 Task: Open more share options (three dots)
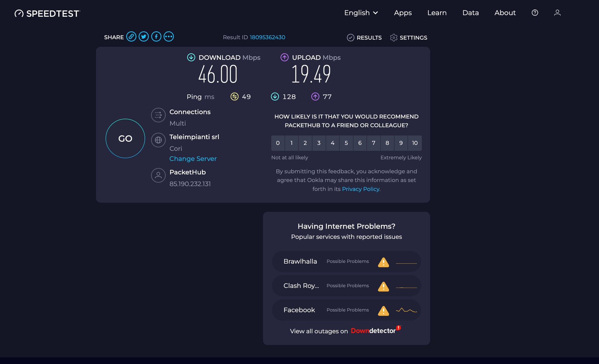click(169, 37)
